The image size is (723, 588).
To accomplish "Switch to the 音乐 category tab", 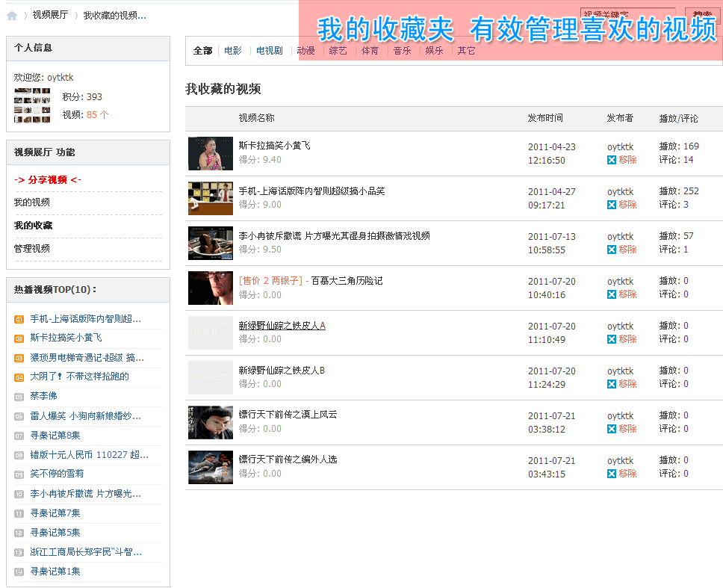I will [x=402, y=51].
